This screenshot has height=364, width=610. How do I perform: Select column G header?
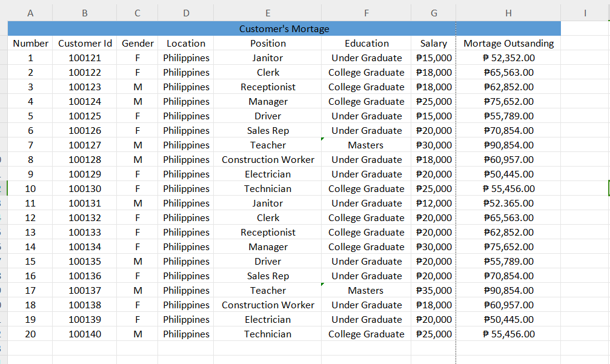point(434,13)
